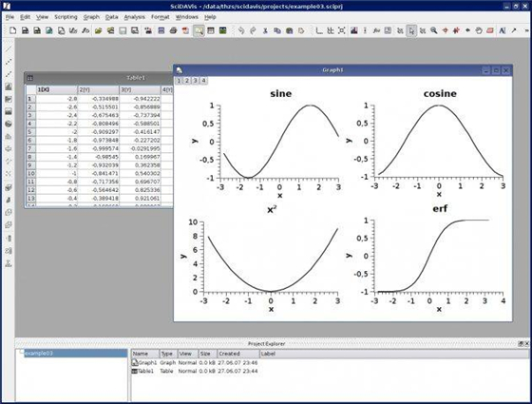Select example03 folder in project tree
The height and width of the screenshot is (404, 532).
point(39,354)
